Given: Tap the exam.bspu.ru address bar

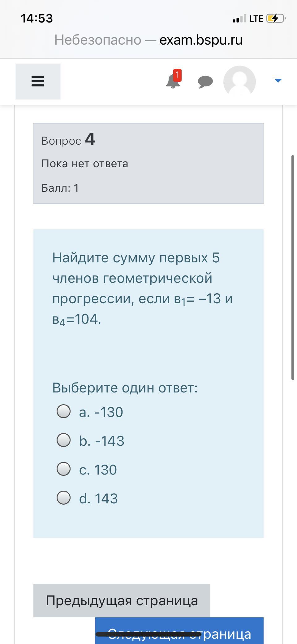Looking at the screenshot, I should tap(148, 40).
